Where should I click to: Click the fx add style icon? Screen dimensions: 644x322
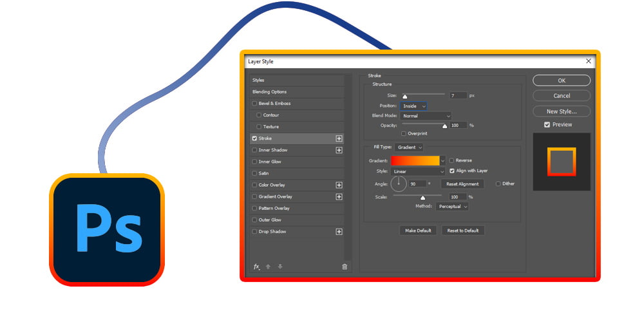point(257,267)
